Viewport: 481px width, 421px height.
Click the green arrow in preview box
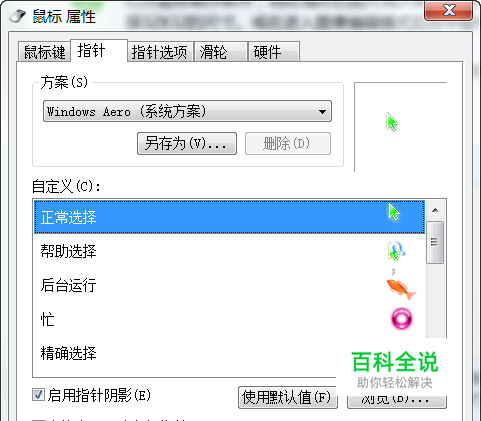click(392, 122)
